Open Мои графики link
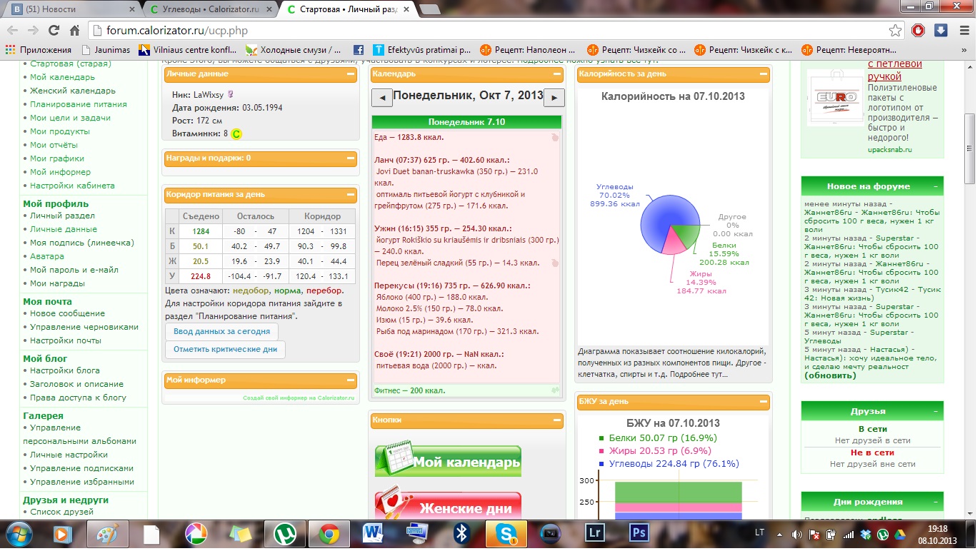The height and width of the screenshot is (551, 980). point(57,158)
